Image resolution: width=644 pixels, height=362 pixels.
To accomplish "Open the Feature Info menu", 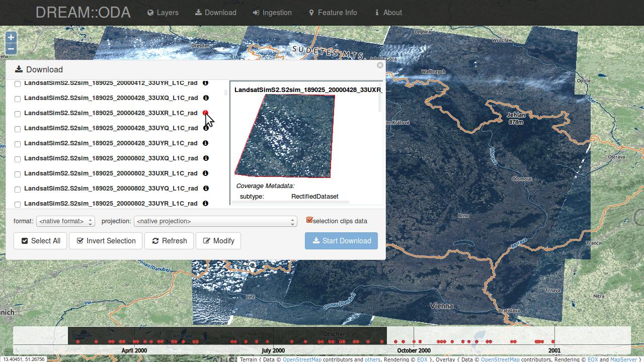I will (333, 13).
